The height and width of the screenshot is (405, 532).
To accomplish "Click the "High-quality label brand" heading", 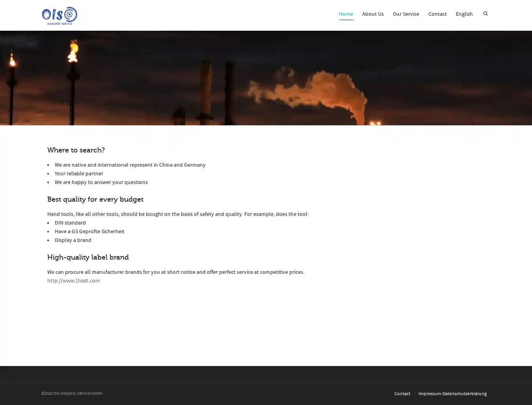I will (88, 257).
